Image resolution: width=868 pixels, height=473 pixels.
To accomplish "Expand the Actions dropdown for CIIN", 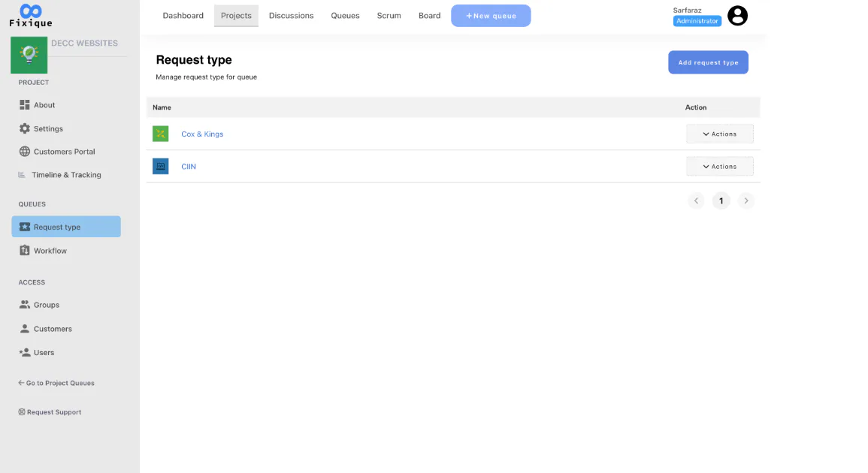I will (x=720, y=166).
